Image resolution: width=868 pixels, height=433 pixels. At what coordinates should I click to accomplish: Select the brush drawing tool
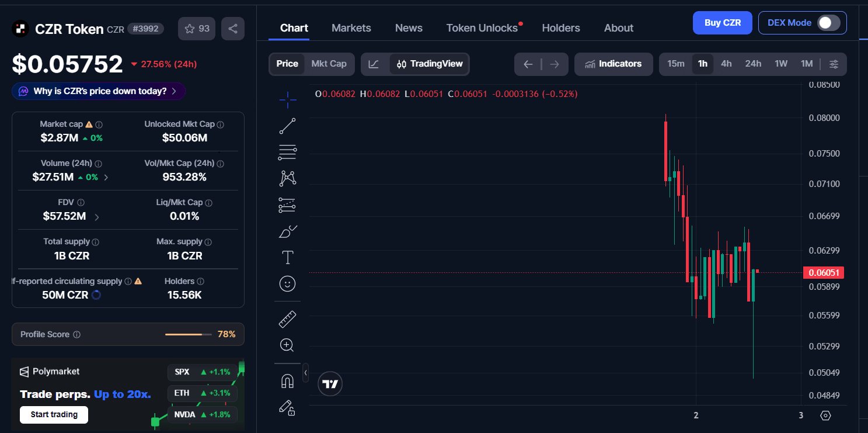287,231
